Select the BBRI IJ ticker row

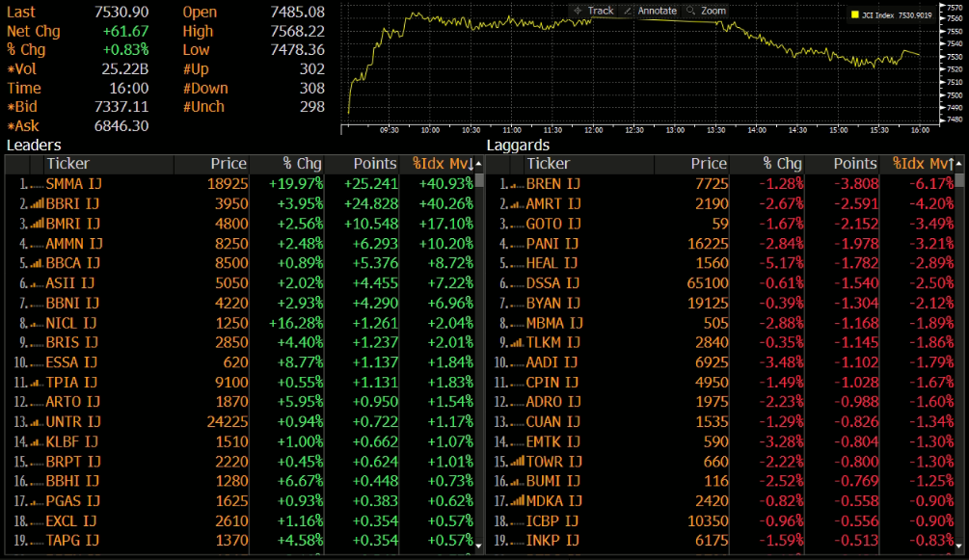[x=73, y=203]
